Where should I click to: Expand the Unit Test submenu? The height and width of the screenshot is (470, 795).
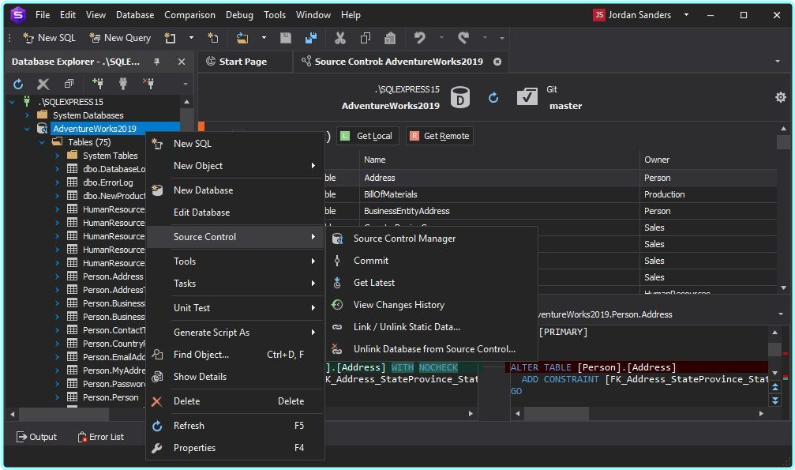pyautogui.click(x=235, y=308)
